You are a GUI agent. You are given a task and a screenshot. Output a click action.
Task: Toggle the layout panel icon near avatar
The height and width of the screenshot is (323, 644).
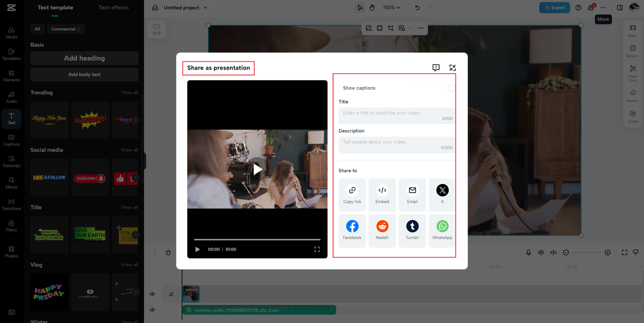click(x=620, y=8)
